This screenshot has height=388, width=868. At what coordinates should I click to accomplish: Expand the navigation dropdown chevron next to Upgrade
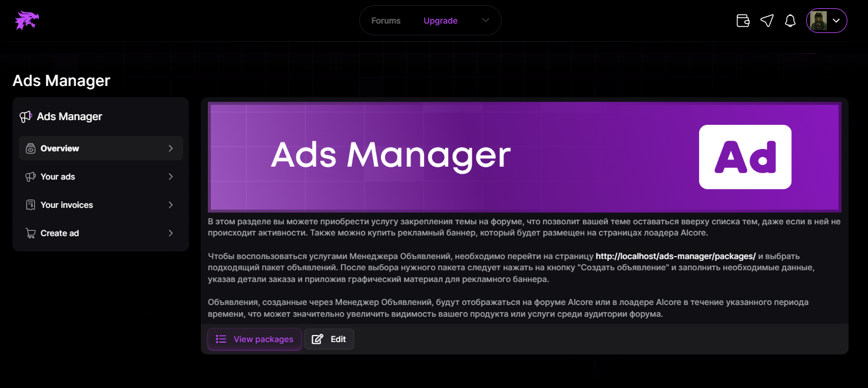(x=485, y=21)
